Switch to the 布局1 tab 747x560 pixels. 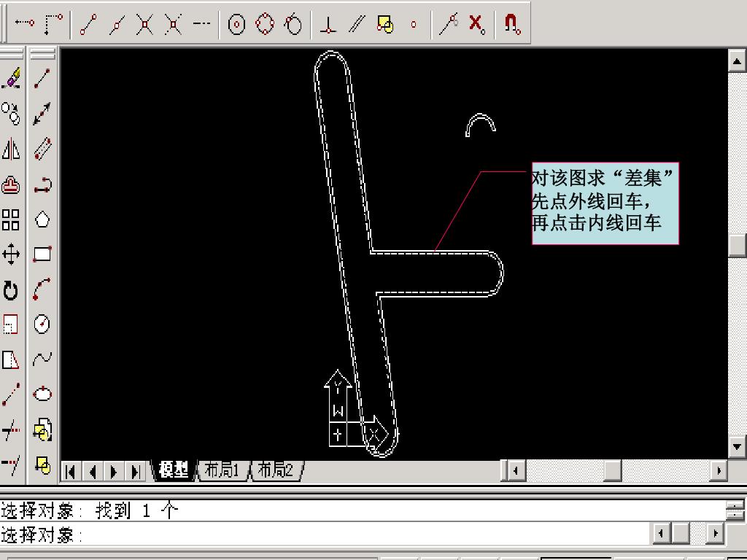pos(222,470)
